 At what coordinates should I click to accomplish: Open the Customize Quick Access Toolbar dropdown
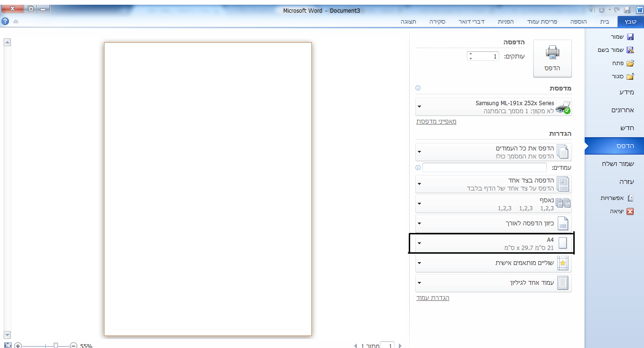[592, 10]
